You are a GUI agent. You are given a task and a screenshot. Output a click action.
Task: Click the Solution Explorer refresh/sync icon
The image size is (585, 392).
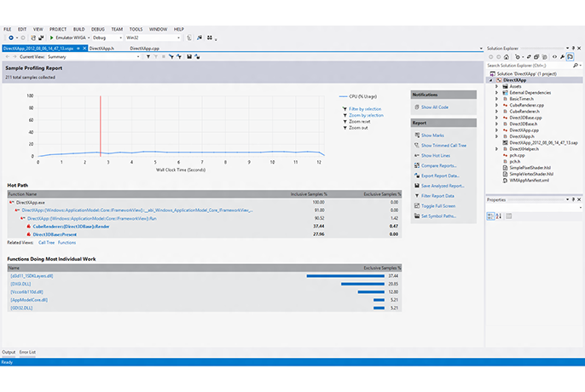(529, 57)
